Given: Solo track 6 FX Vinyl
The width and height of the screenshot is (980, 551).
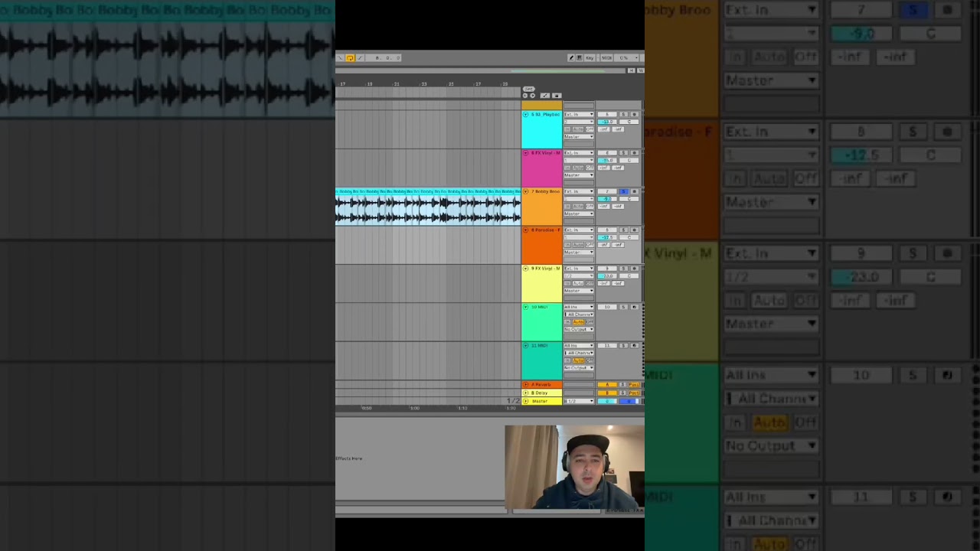Looking at the screenshot, I should tap(623, 153).
